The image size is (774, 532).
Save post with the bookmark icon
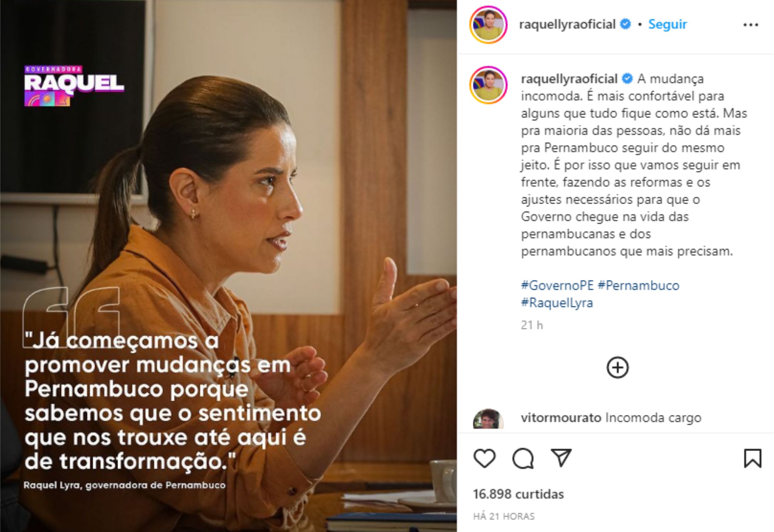(753, 458)
